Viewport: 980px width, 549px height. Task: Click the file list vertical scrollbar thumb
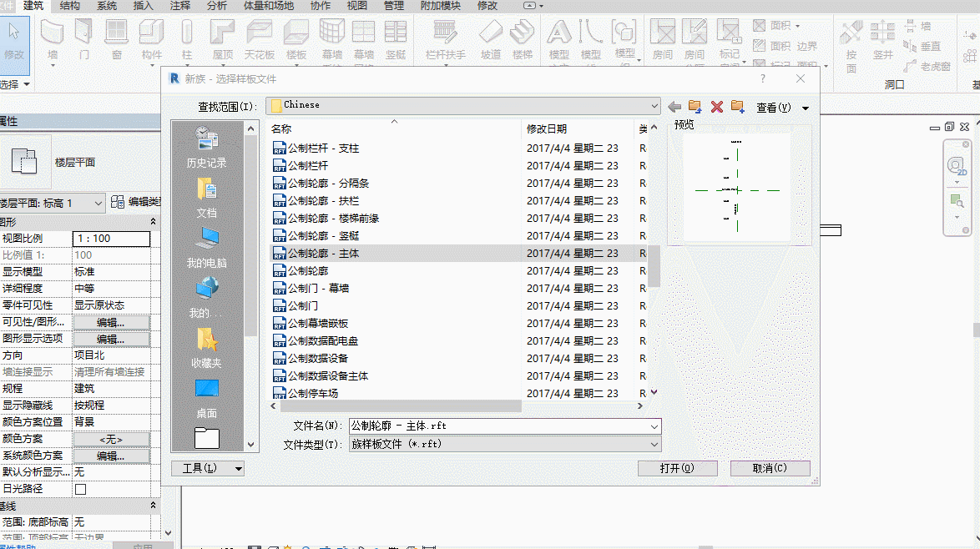pos(654,265)
